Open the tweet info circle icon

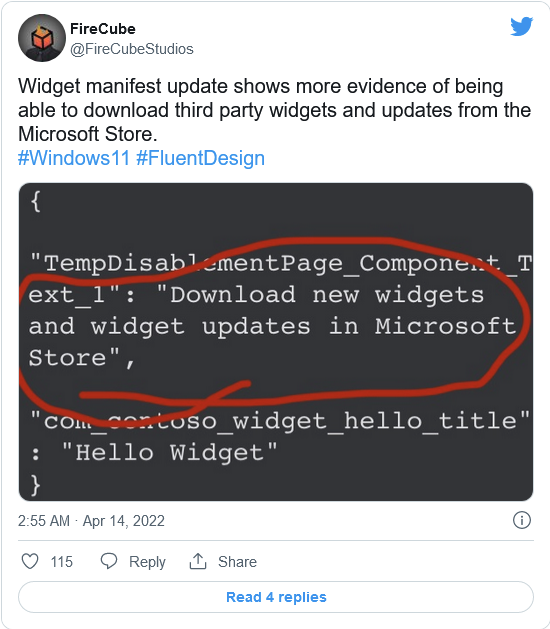pos(522,520)
